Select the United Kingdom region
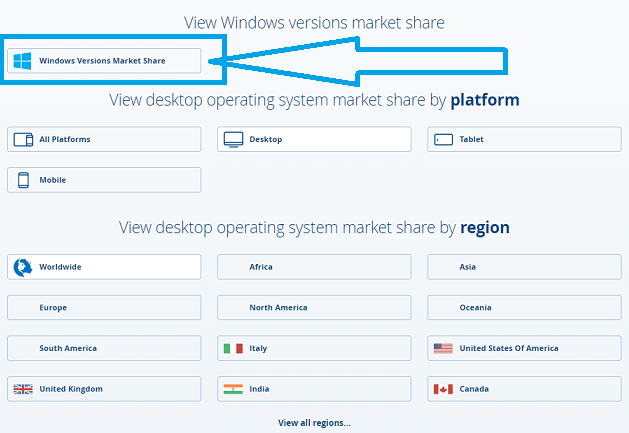This screenshot has height=433, width=629. (104, 389)
